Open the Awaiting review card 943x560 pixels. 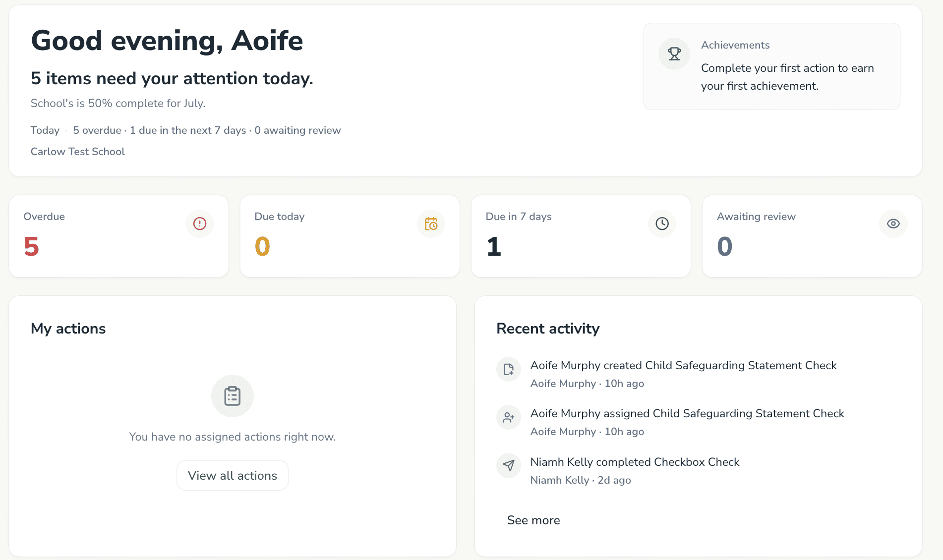coord(812,236)
